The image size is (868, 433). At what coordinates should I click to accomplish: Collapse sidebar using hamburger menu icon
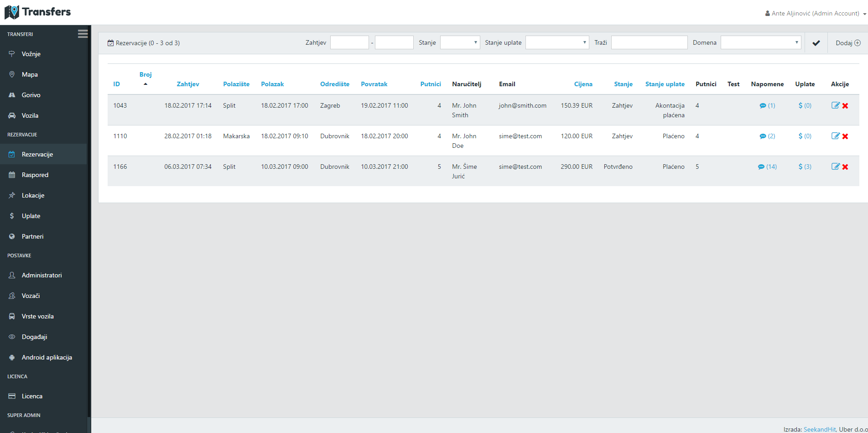coord(83,34)
